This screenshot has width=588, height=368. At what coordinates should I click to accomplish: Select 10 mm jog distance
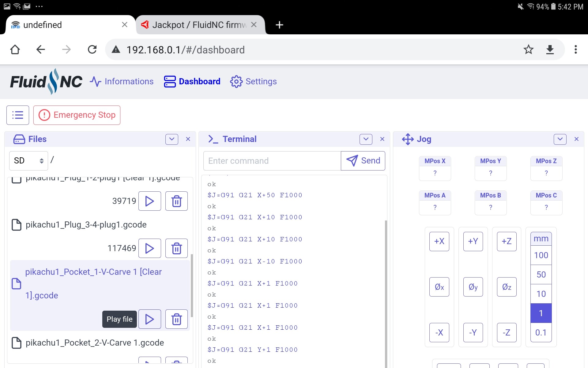[541, 294]
